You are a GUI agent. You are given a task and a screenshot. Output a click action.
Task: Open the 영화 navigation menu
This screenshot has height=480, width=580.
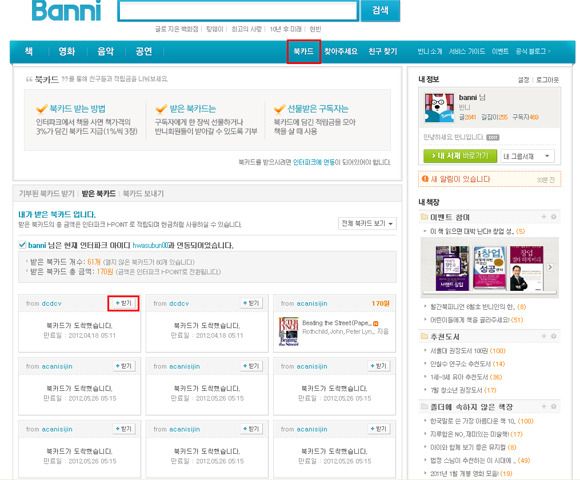tap(67, 51)
